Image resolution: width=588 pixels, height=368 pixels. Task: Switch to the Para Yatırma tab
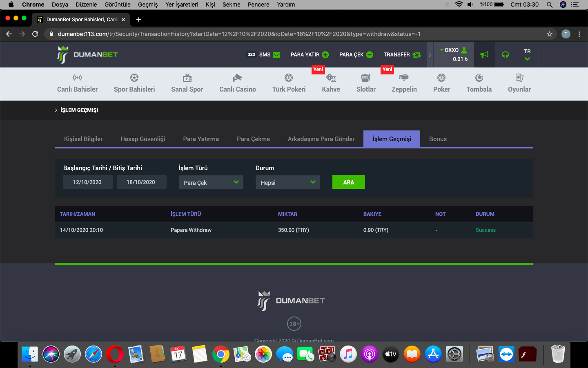201,139
